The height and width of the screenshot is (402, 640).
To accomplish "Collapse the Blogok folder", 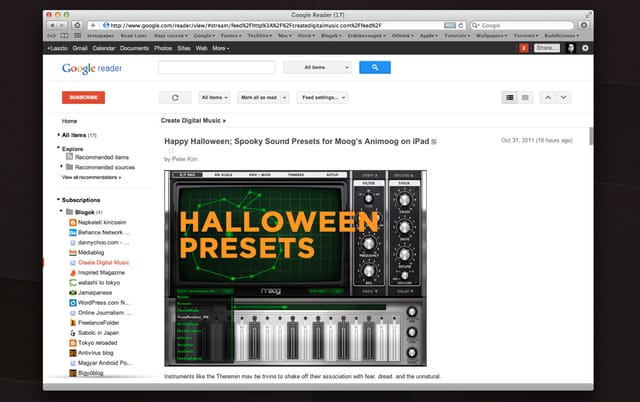I will (x=61, y=211).
